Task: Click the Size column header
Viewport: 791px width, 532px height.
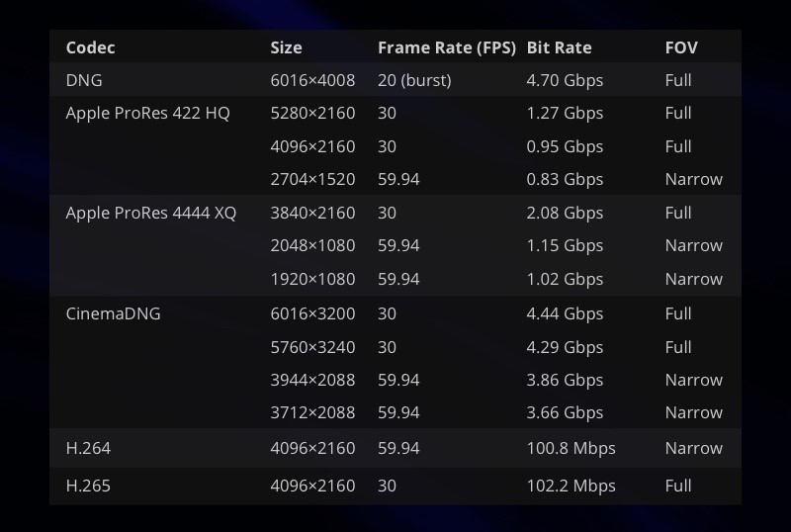Action: [286, 47]
